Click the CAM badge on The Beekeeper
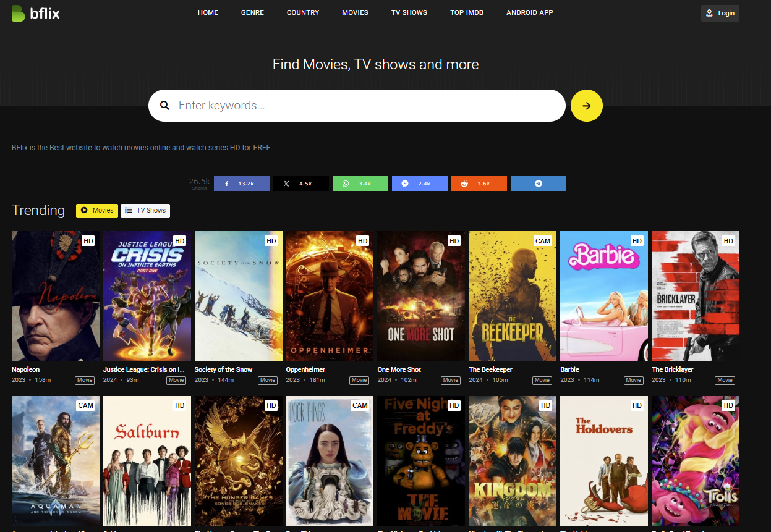The width and height of the screenshot is (771, 532). (543, 241)
